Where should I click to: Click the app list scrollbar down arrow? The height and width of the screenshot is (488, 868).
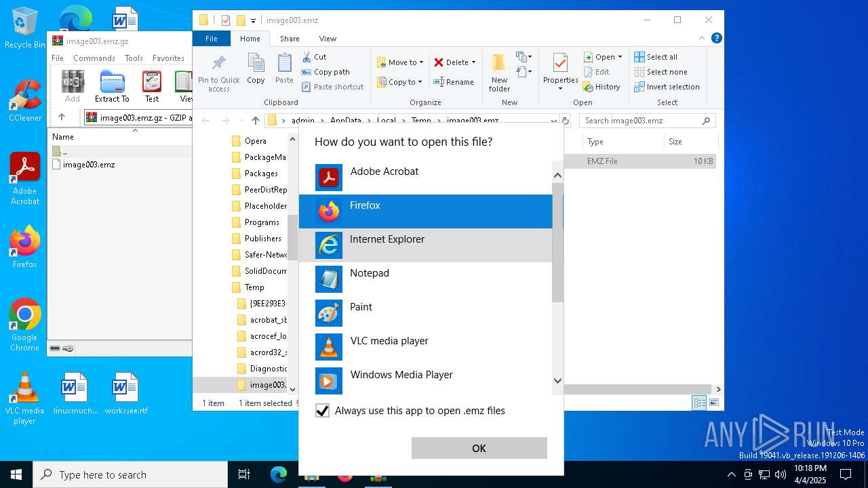click(557, 381)
